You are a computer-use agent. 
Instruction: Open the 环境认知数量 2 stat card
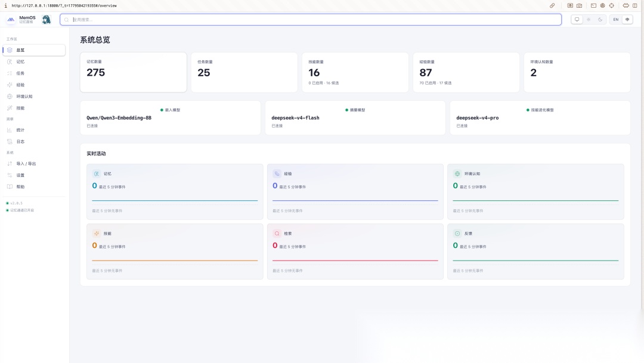point(577,72)
